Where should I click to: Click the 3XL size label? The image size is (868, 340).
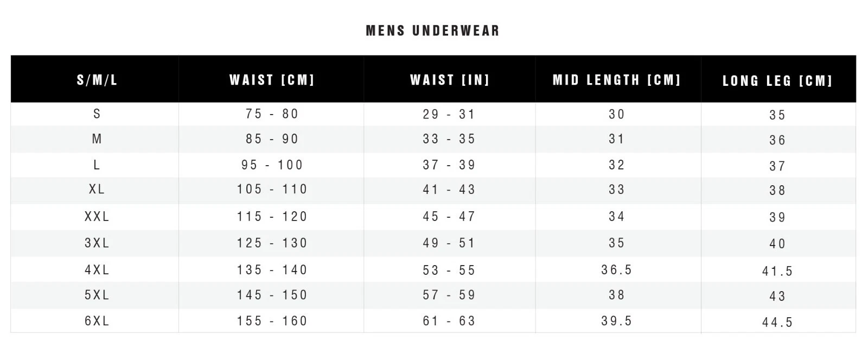point(97,243)
